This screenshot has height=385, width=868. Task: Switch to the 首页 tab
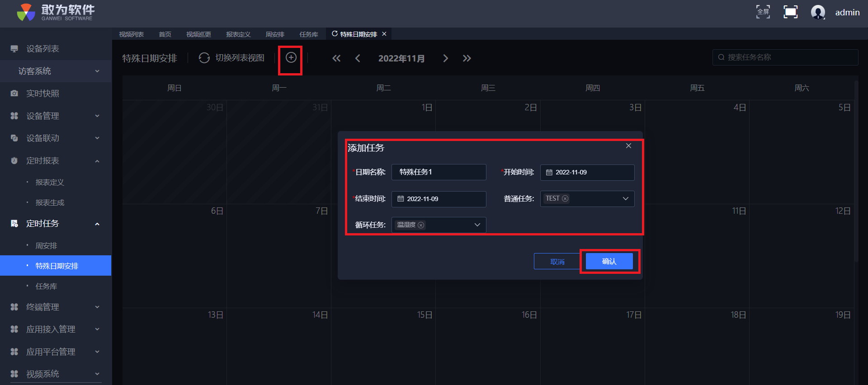click(165, 34)
